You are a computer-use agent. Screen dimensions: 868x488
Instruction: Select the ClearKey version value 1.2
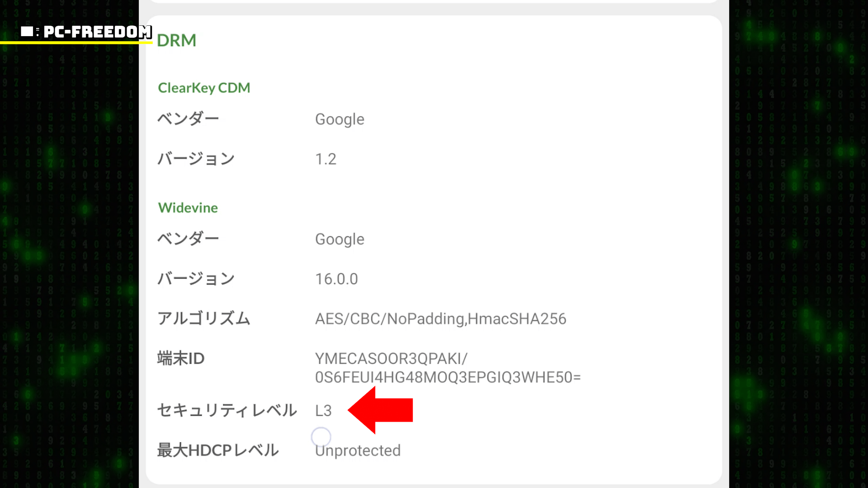point(325,159)
